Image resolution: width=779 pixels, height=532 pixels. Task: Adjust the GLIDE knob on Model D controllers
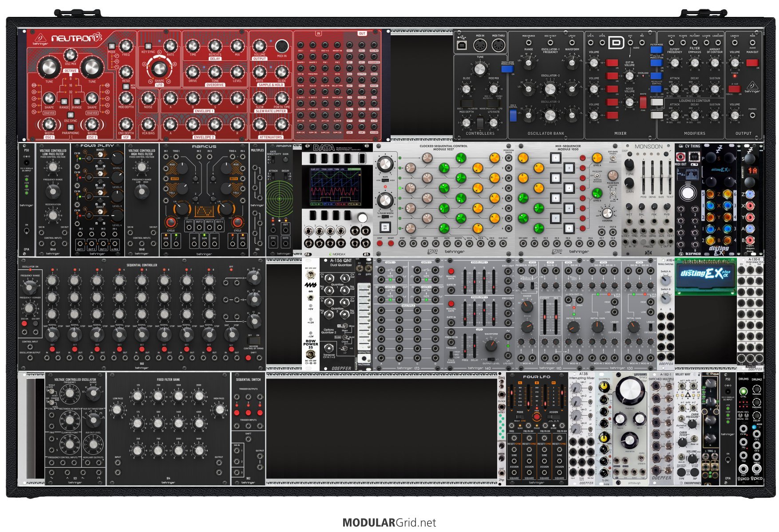[x=466, y=89]
